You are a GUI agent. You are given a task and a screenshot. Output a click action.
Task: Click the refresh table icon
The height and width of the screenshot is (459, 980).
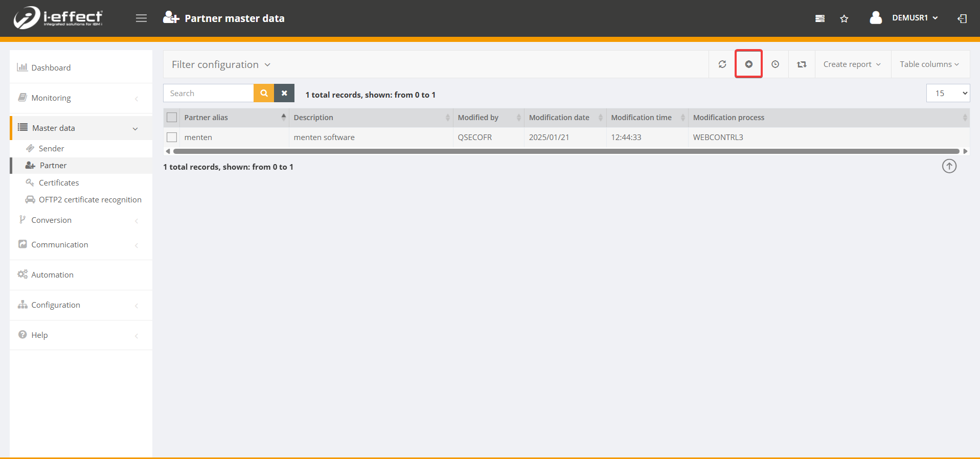(722, 64)
